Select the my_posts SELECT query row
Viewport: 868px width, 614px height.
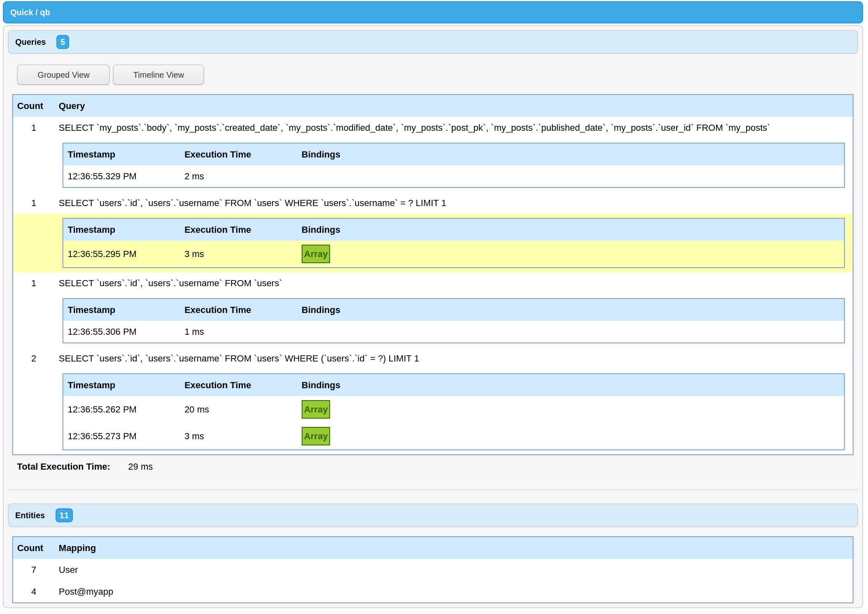tap(414, 128)
